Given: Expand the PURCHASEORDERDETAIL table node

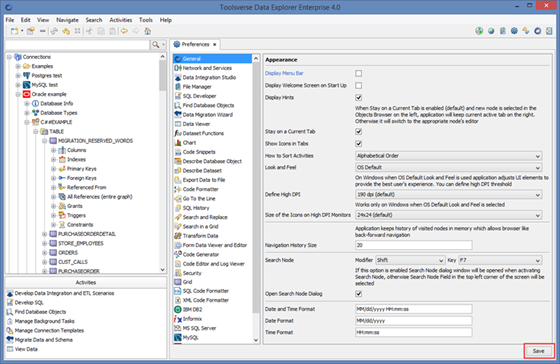Looking at the screenshot, I should [44, 234].
